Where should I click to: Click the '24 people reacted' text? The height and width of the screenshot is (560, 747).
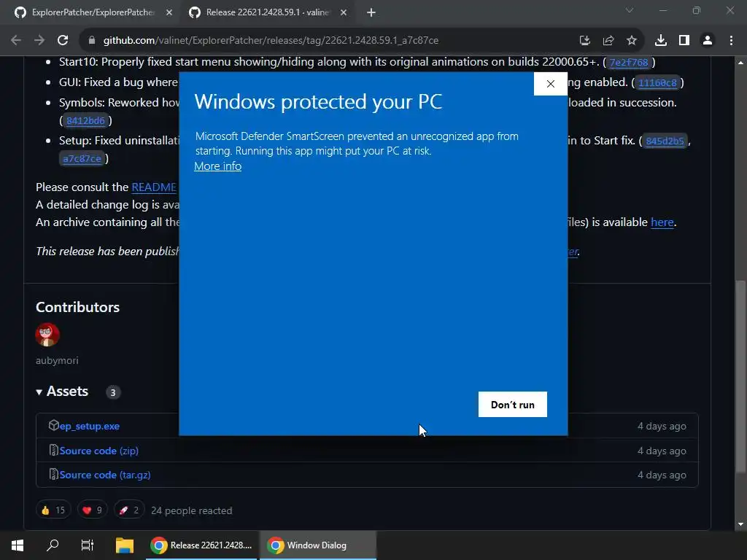pyautogui.click(x=192, y=510)
